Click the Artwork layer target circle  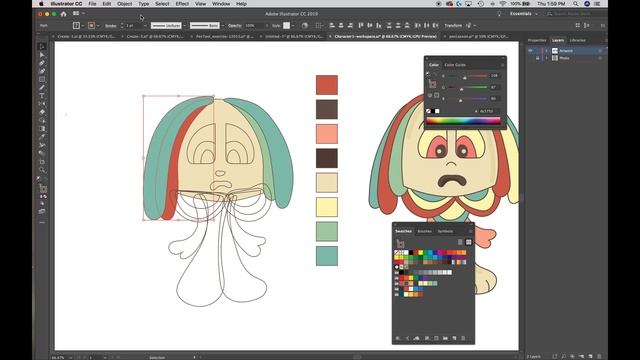point(600,51)
